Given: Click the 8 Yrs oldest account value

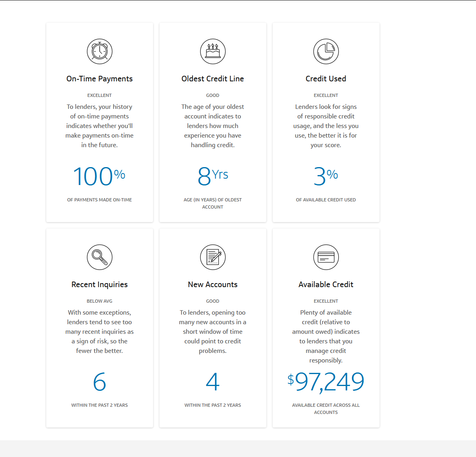Looking at the screenshot, I should [212, 176].
